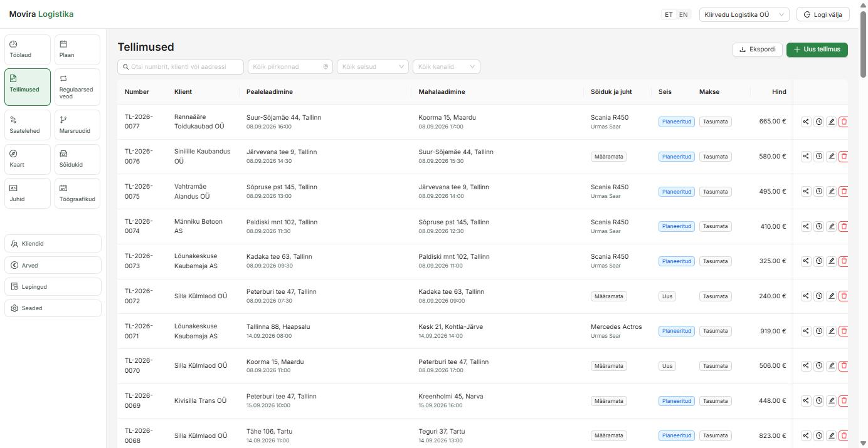
Task: Go to Saatelehed waybills section
Action: 28,125
